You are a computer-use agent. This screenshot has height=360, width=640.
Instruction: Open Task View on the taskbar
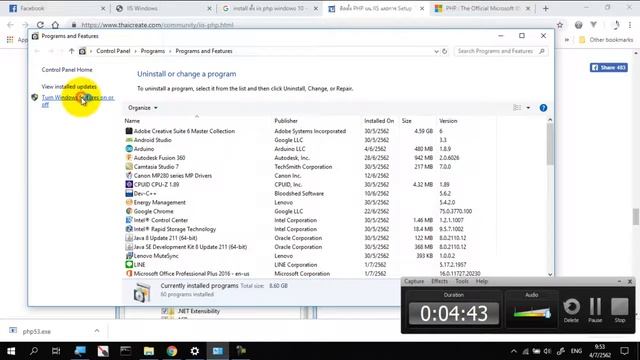point(56,351)
